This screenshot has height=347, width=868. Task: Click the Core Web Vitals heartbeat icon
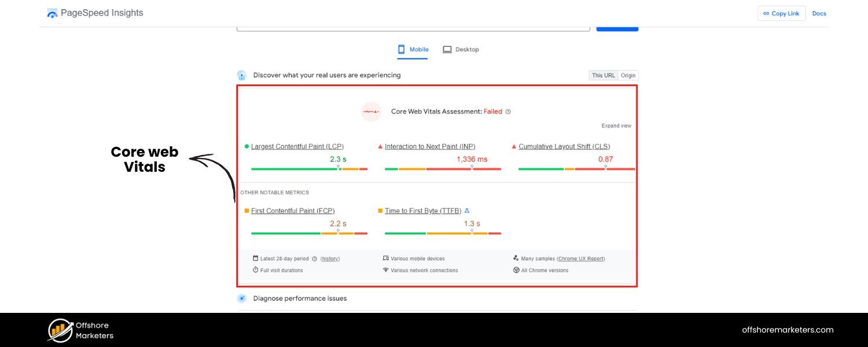(x=371, y=112)
